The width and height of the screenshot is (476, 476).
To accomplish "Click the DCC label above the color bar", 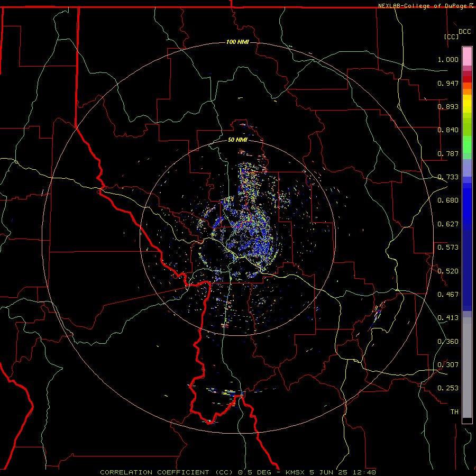I will click(465, 32).
